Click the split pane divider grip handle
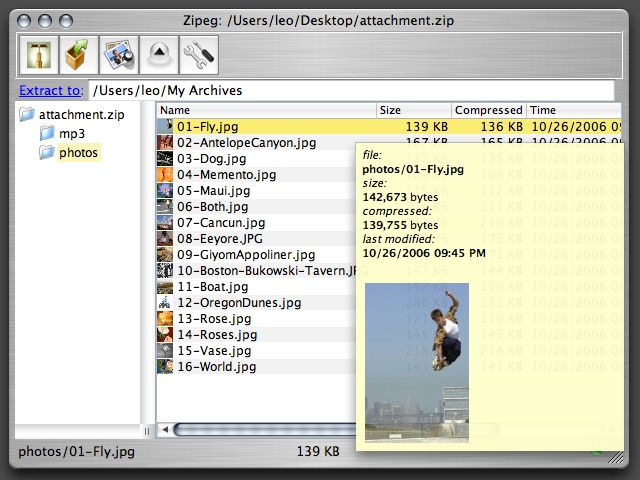Screen dimensions: 640x480 pos(147,431)
